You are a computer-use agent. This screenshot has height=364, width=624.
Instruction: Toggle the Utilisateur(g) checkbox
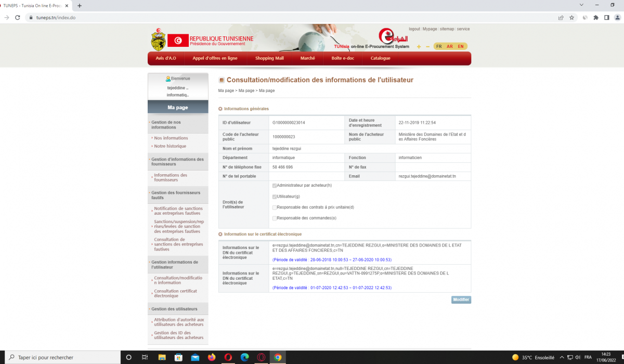coord(275,197)
